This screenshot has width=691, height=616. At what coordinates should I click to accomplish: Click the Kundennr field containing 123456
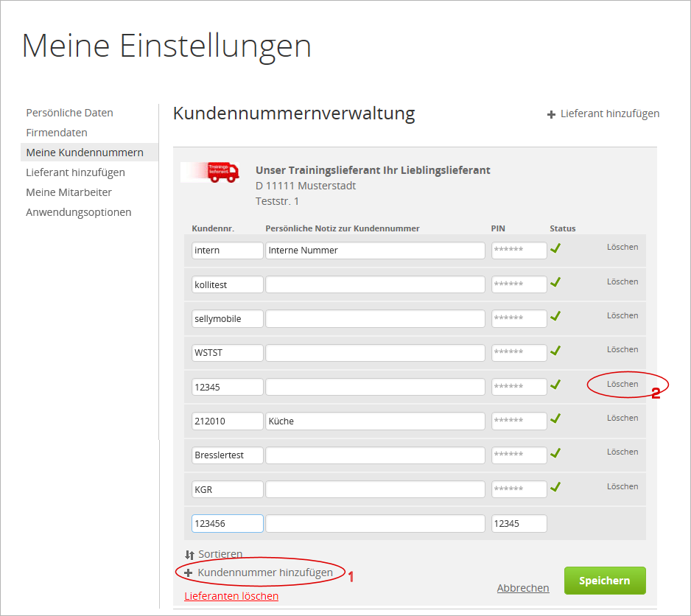[x=227, y=523]
